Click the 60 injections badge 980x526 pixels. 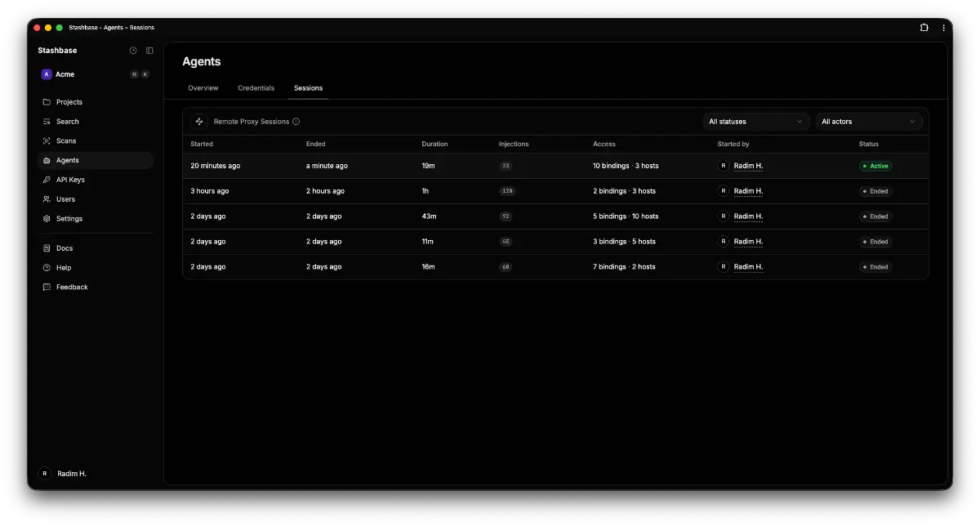coord(506,267)
